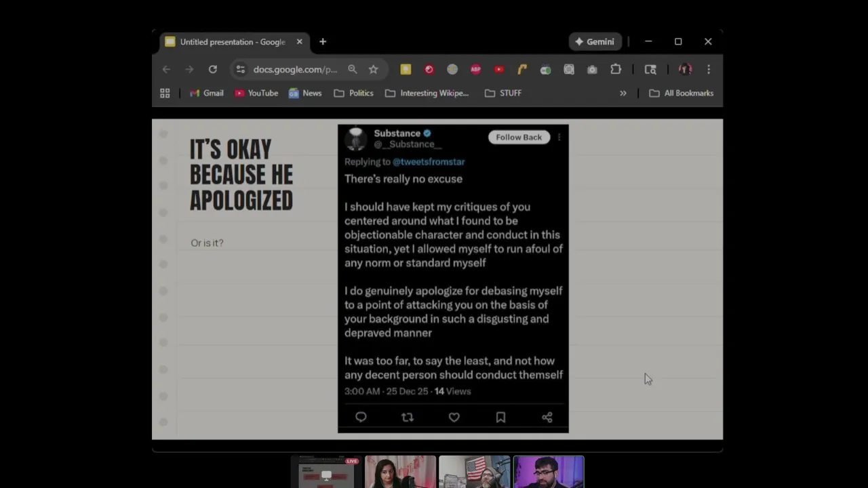Open the orange curved-arrow extension icon
868x488 pixels.
[x=522, y=69]
